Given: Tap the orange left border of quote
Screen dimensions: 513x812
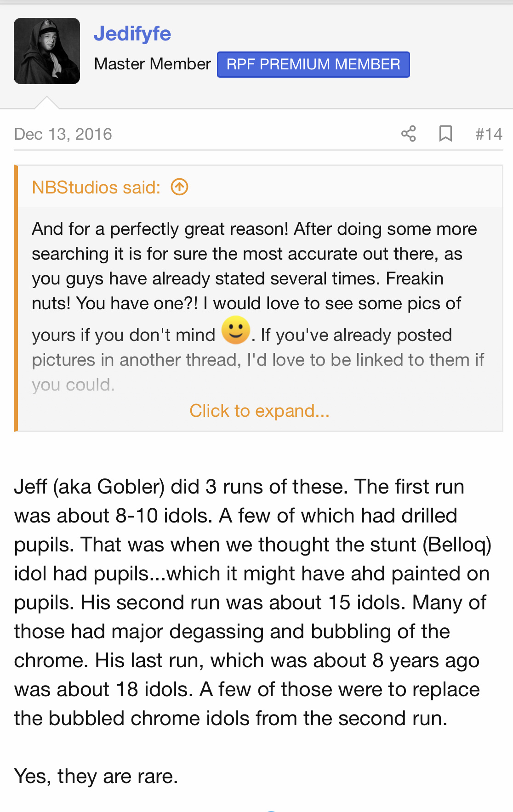Looking at the screenshot, I should pos(16,298).
